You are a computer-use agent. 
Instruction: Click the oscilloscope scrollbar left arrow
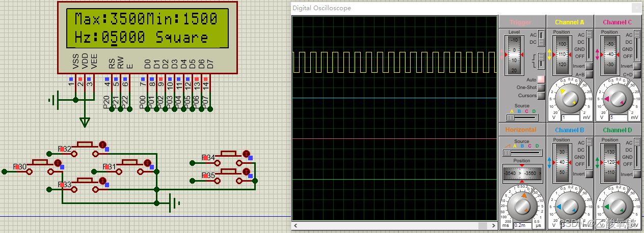pyautogui.click(x=295, y=225)
